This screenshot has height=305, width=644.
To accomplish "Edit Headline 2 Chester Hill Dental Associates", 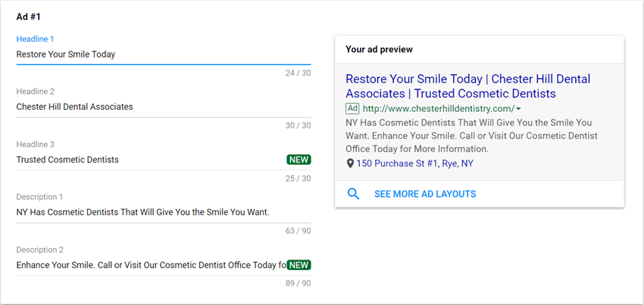I will pyautogui.click(x=164, y=107).
